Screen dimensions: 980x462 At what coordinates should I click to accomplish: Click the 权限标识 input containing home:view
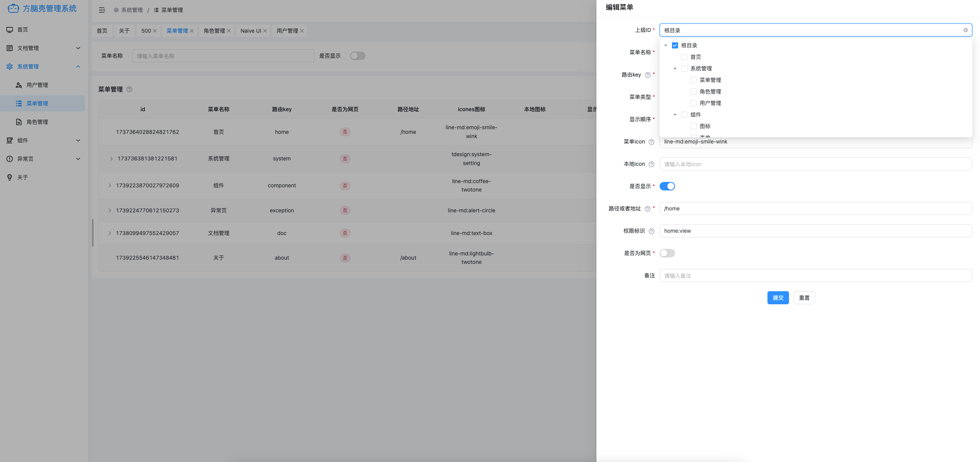click(x=815, y=231)
